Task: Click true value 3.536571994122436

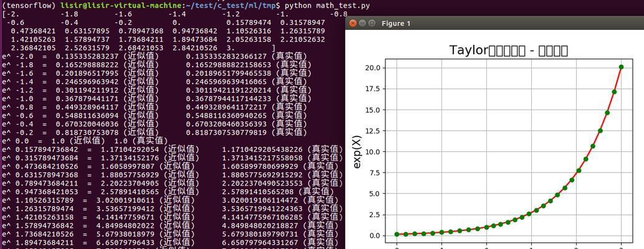Action: 263,209
